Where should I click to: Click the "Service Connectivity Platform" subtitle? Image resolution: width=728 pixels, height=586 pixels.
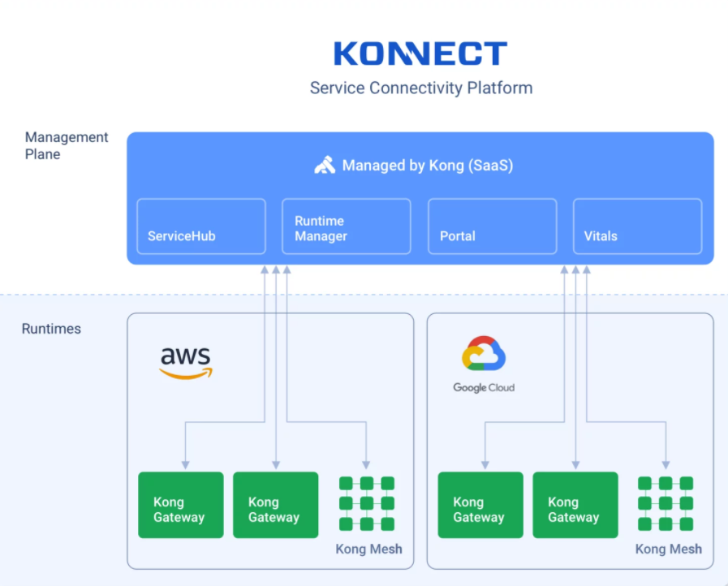point(421,88)
